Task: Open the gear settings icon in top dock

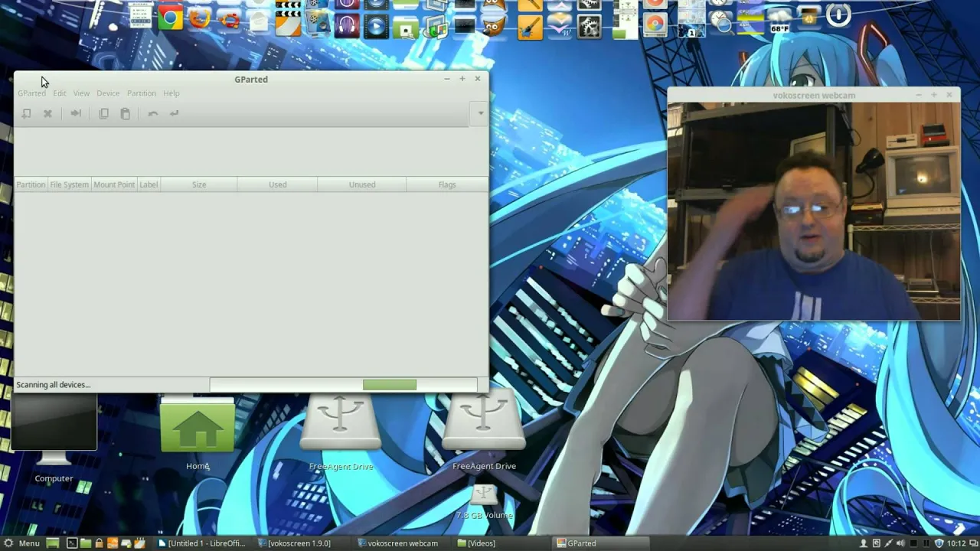Action: click(589, 28)
